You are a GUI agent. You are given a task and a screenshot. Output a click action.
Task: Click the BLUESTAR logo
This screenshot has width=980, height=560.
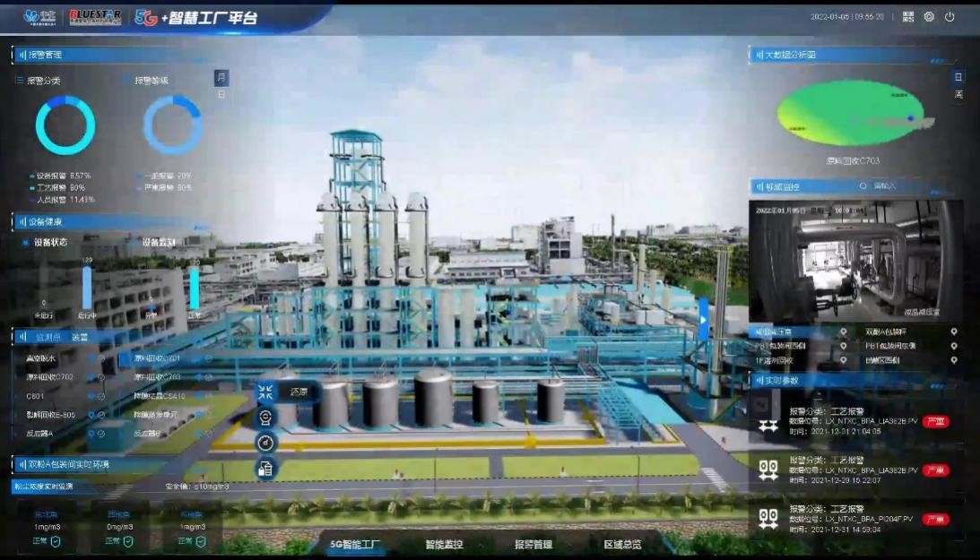(95, 16)
